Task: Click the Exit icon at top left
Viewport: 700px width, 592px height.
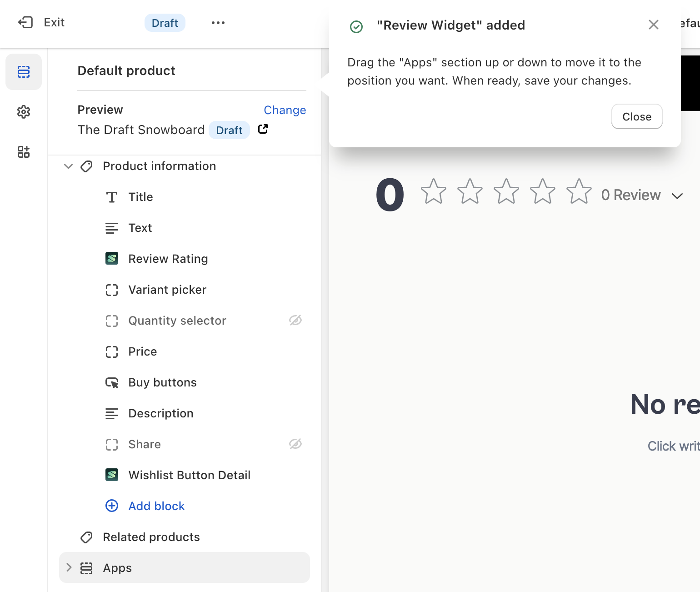Action: point(25,22)
